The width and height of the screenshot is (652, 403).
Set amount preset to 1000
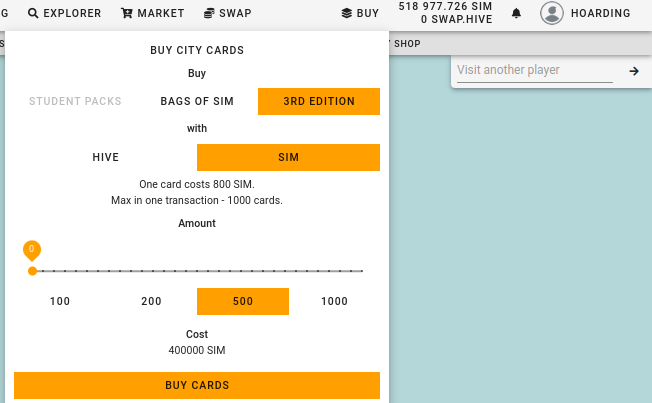334,301
